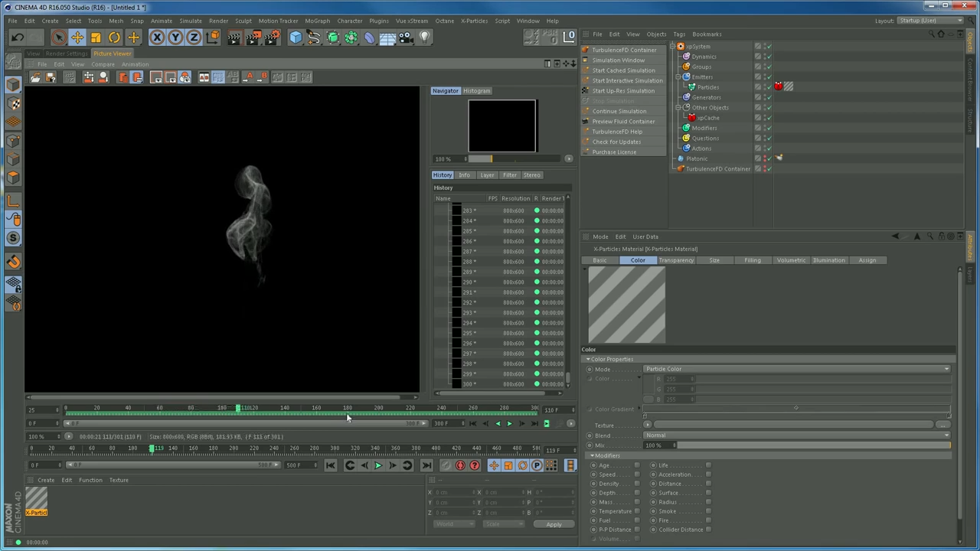Click the Light bulb icon
980x551 pixels.
click(425, 37)
